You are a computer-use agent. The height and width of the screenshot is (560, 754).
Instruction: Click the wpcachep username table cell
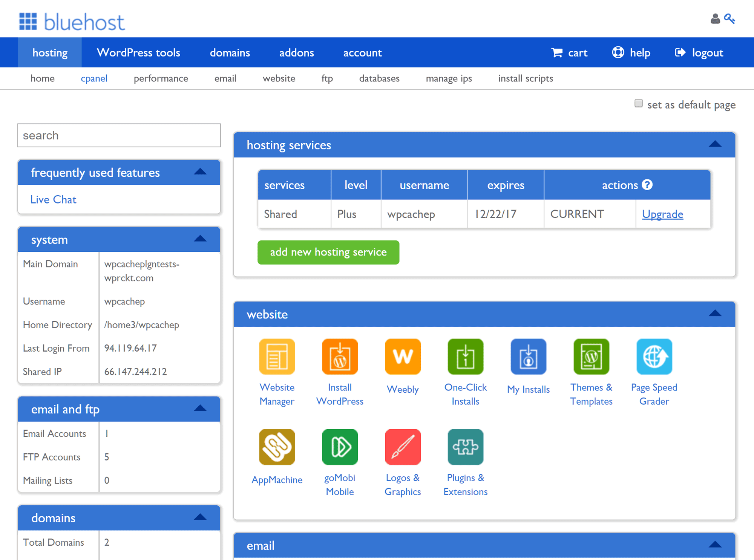click(x=424, y=214)
